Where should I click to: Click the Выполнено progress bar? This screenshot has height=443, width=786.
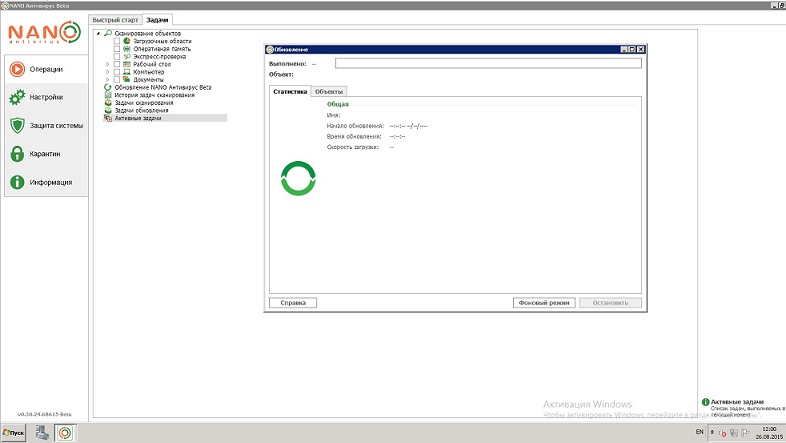[487, 63]
